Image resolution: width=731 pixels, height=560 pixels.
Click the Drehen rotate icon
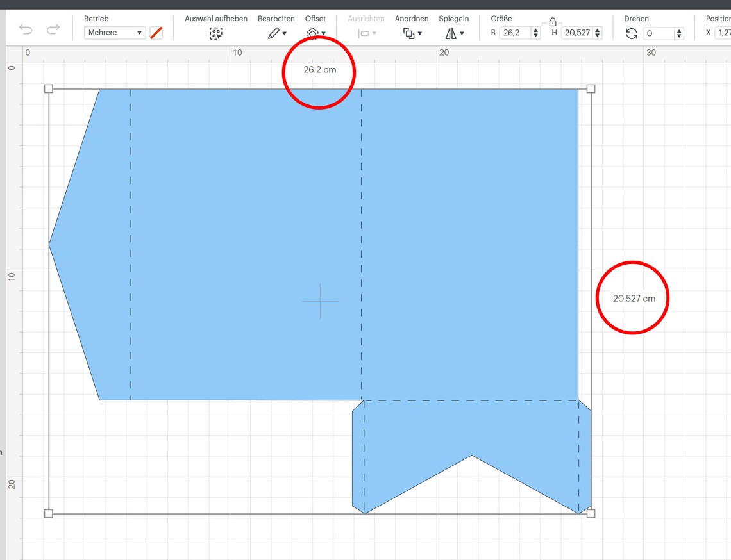631,32
